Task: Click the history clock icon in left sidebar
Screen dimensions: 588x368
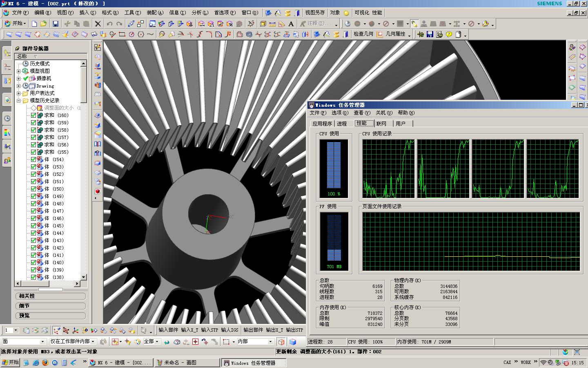Action: click(x=7, y=118)
